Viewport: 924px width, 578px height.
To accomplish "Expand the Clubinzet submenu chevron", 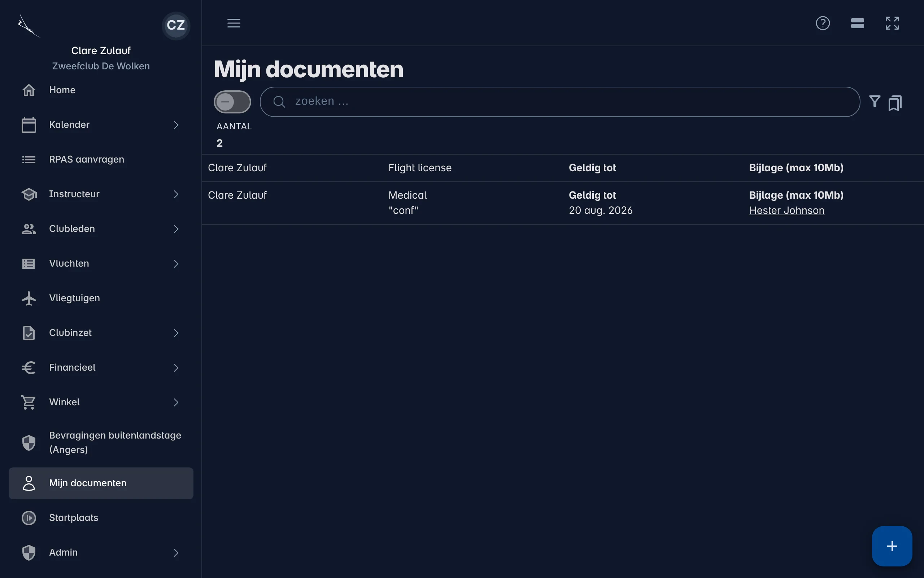I will click(176, 333).
